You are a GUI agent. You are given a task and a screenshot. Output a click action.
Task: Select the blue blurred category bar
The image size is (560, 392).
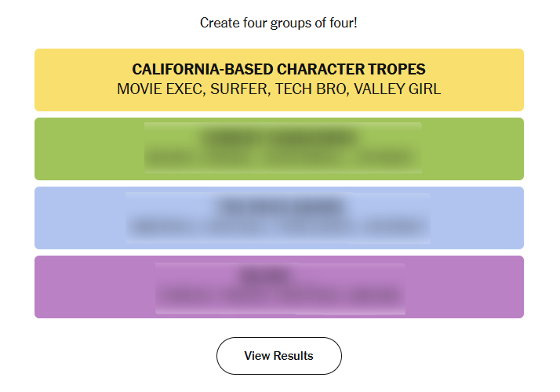[78, 218]
